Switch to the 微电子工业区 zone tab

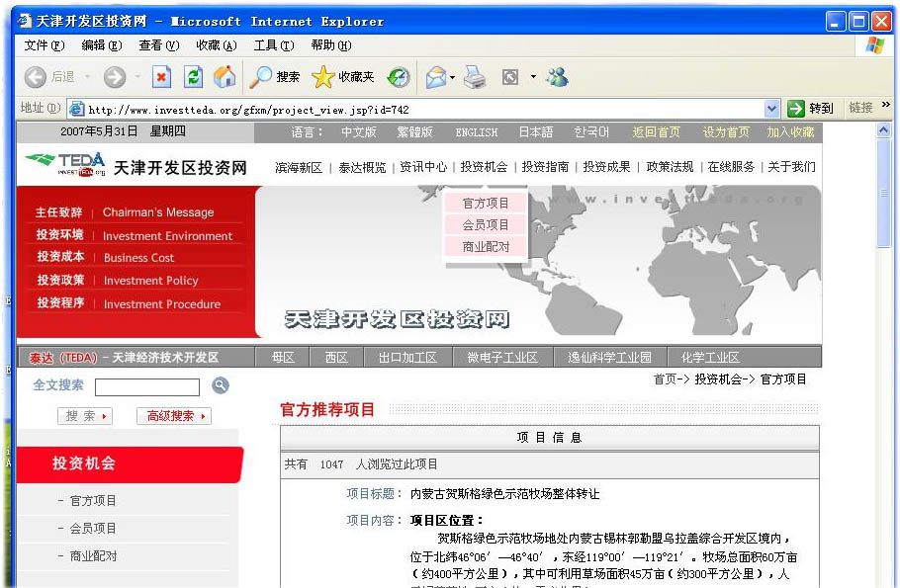point(502,358)
